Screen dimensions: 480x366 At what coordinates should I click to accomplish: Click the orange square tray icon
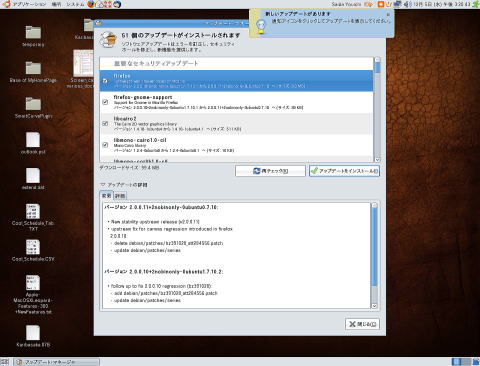click(x=381, y=4)
